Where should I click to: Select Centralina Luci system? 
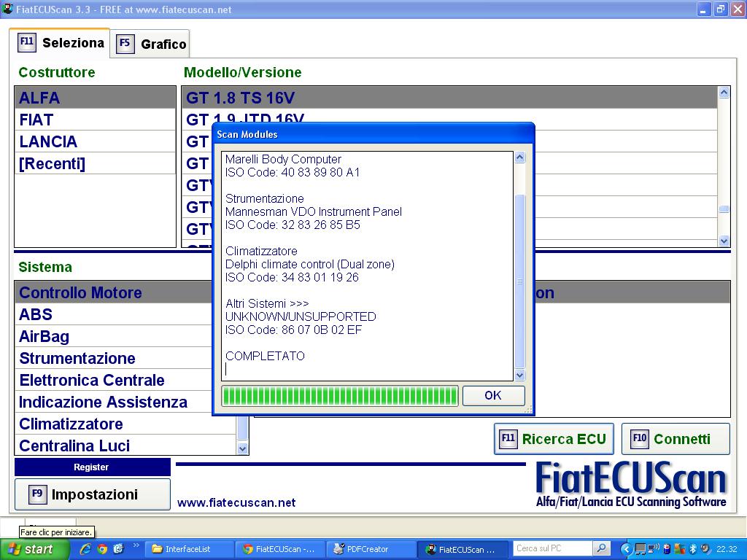pyautogui.click(x=125, y=446)
